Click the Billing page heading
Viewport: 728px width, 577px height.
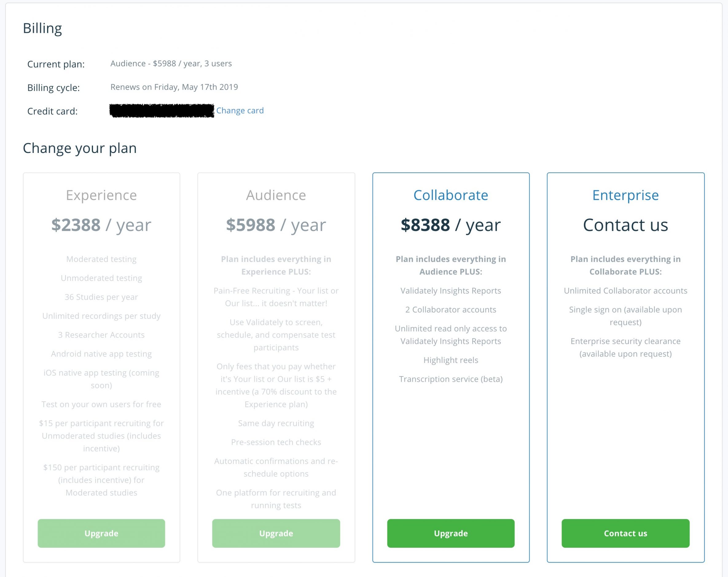(x=43, y=28)
